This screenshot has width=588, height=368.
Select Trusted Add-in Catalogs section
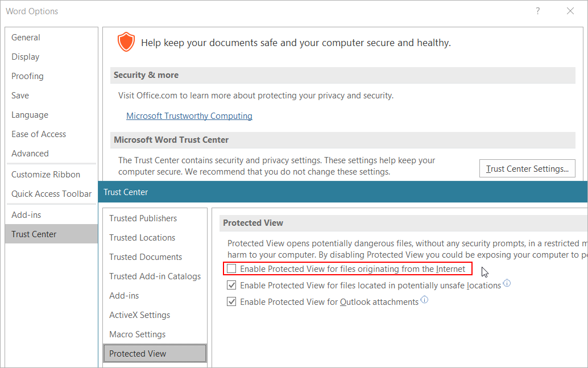click(155, 276)
